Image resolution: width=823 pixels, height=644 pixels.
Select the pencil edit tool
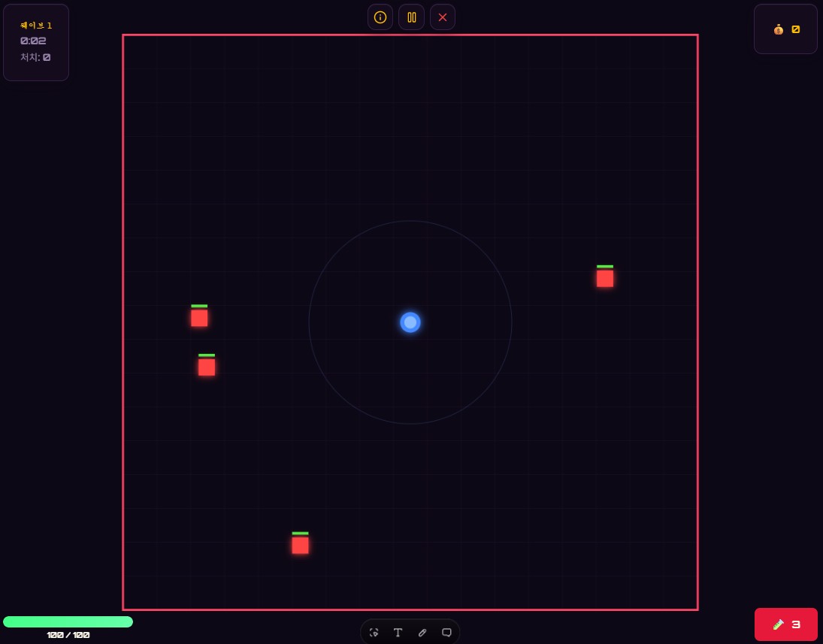tap(422, 633)
